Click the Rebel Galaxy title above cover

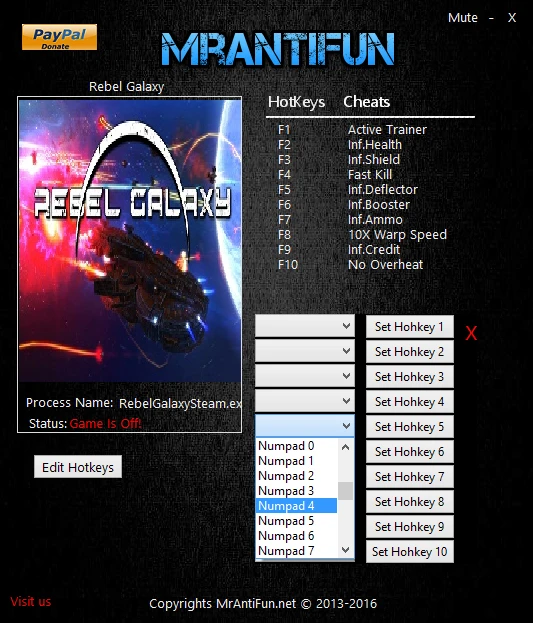coord(126,87)
